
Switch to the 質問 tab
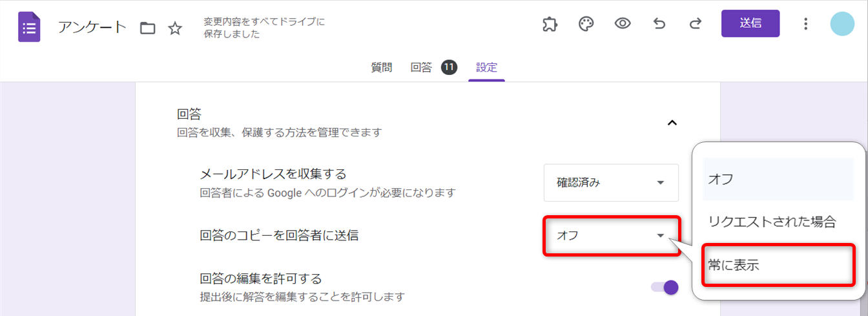click(x=381, y=67)
